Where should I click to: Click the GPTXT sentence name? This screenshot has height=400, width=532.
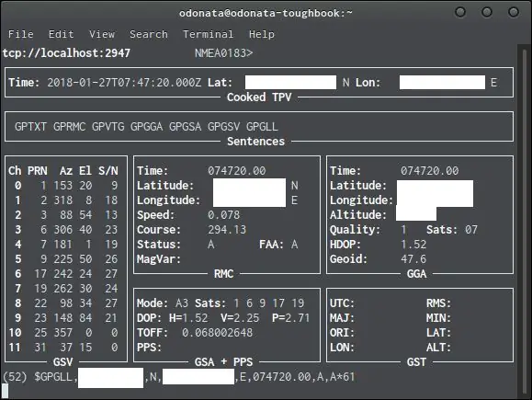[30, 127]
